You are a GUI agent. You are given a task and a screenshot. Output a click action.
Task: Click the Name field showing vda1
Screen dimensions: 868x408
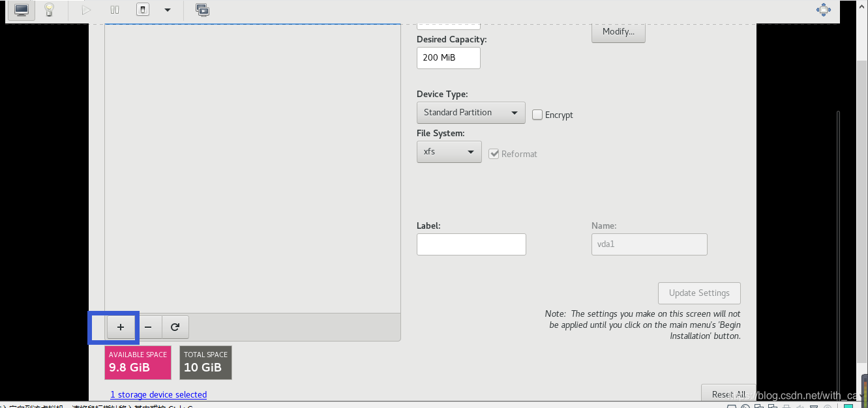[x=650, y=244]
